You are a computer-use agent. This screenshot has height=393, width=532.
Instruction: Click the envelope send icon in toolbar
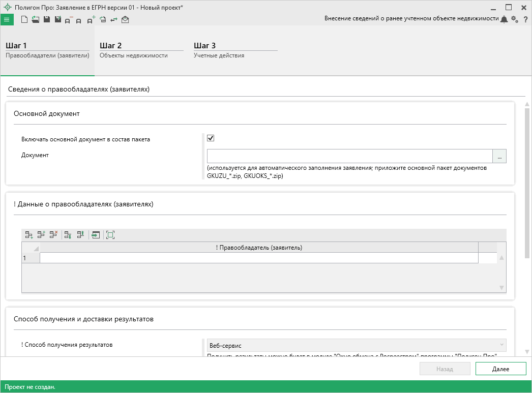(125, 20)
